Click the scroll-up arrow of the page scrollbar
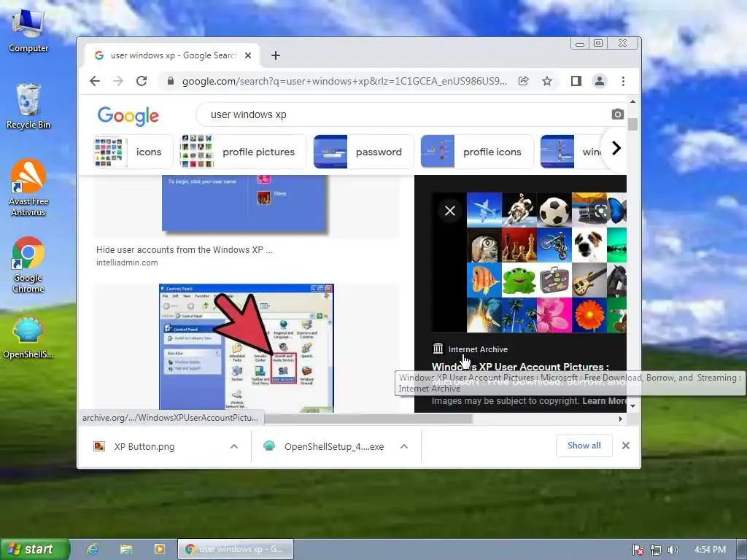 (632, 101)
